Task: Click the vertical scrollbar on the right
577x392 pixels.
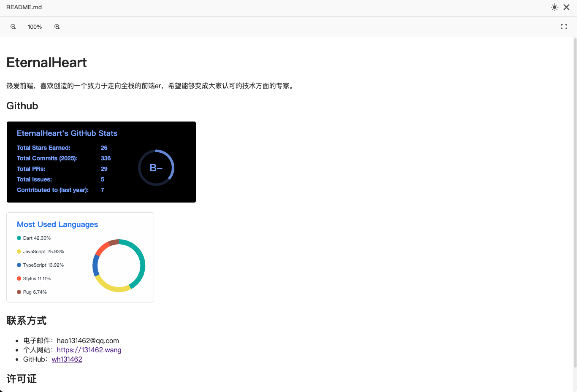Action: pos(575,203)
